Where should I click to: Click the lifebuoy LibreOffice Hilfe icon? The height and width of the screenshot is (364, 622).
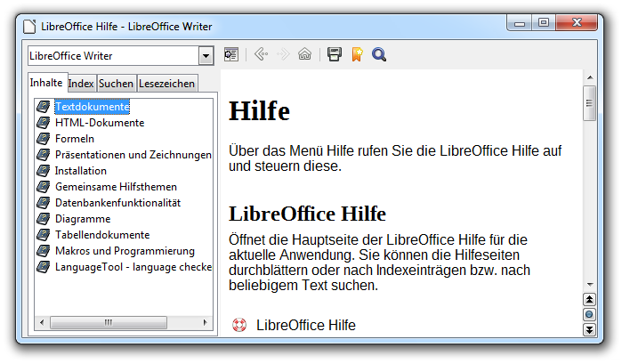point(239,325)
